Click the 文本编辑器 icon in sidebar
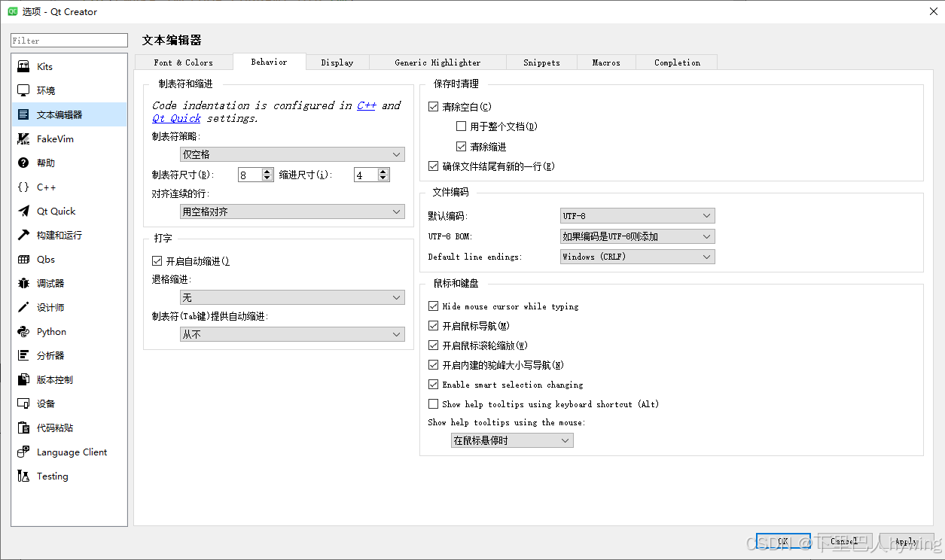The width and height of the screenshot is (945, 560). tap(23, 115)
